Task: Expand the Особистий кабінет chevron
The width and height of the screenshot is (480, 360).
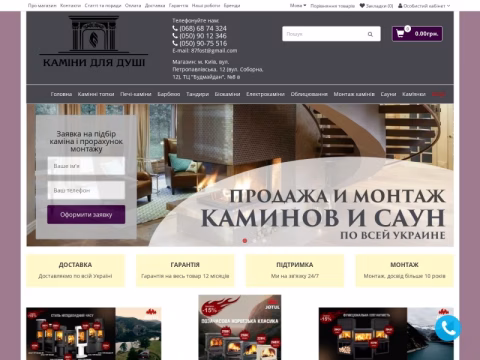Action: point(448,6)
